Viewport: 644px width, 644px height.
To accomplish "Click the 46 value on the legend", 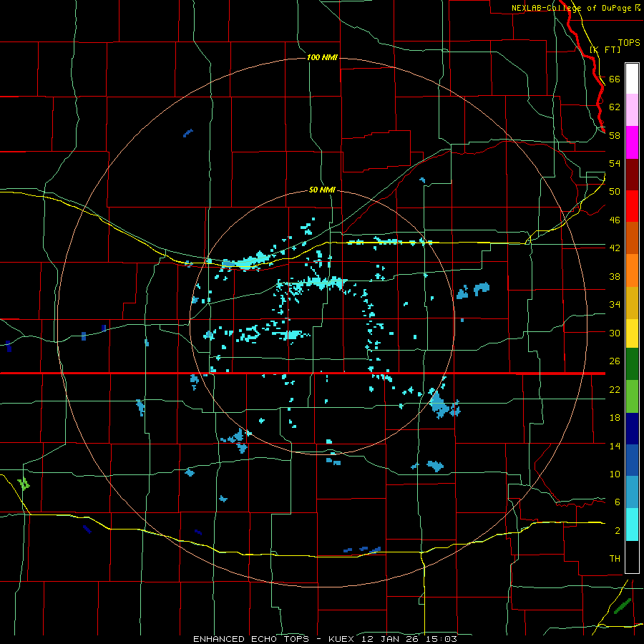I will [x=615, y=220].
